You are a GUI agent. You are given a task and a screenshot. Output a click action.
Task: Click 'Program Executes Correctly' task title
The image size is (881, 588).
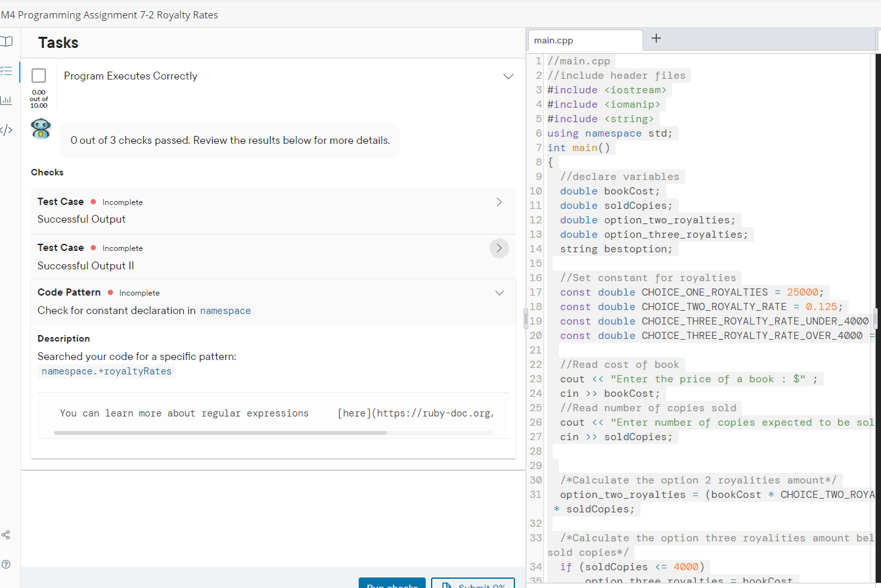[x=131, y=76]
